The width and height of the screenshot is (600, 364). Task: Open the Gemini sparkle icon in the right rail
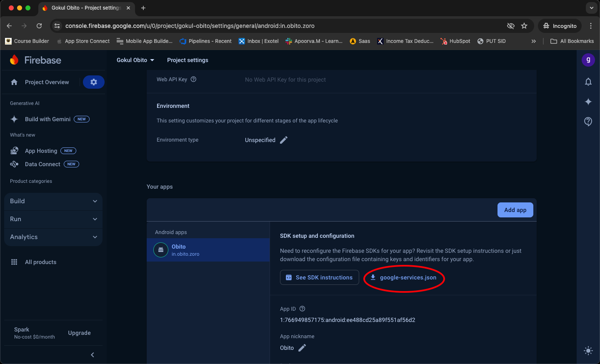(588, 102)
